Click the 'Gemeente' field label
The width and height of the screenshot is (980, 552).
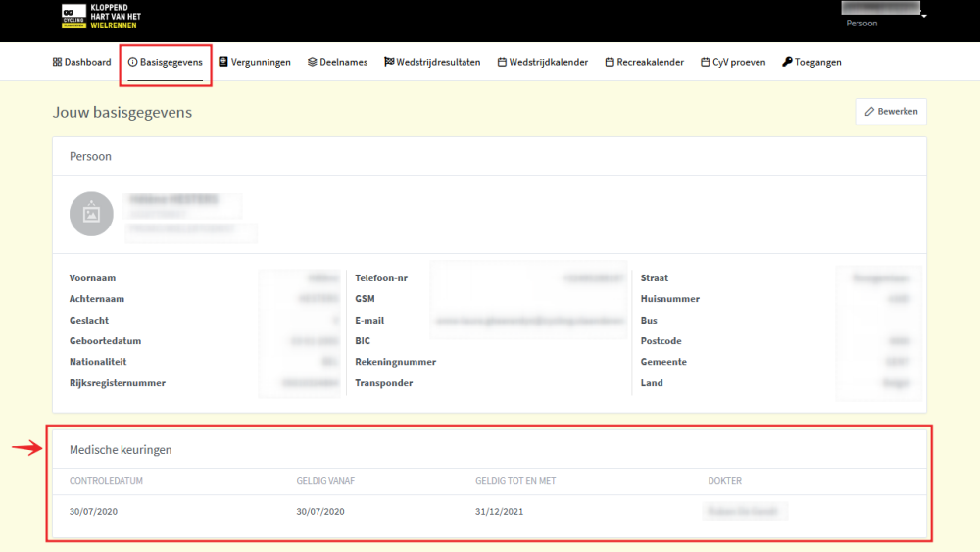pyautogui.click(x=663, y=362)
